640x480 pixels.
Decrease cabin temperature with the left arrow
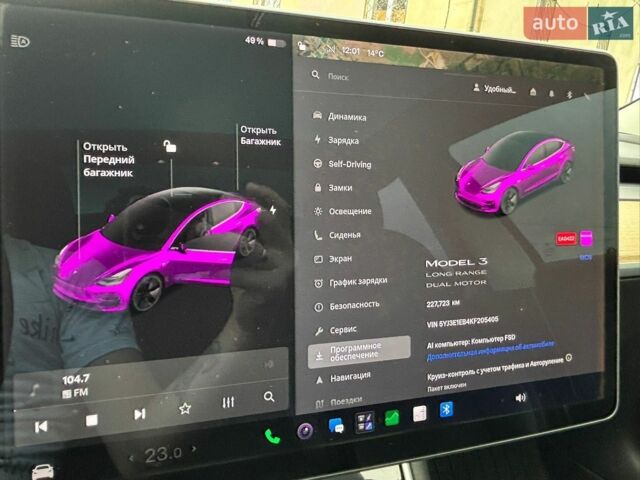(x=131, y=459)
